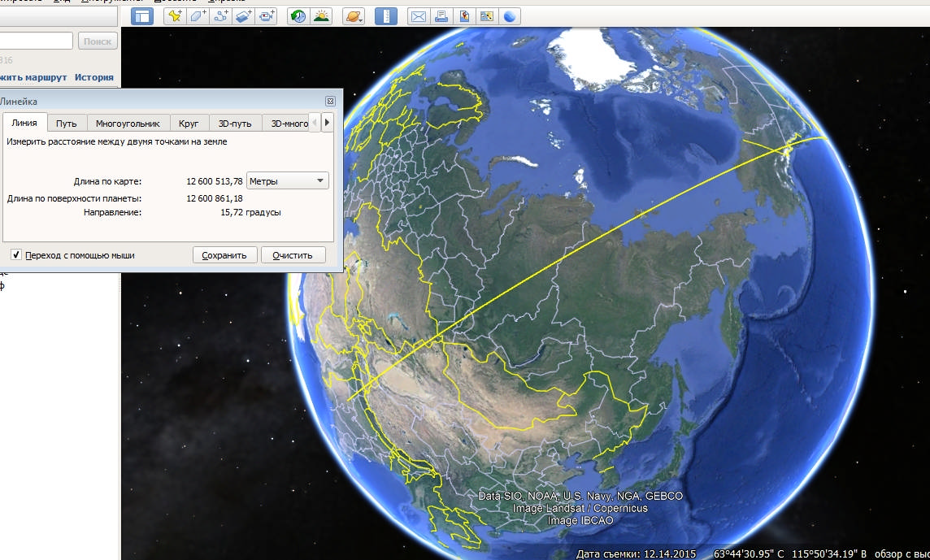Viewport: 930px width, 560px height.
Task: Click the yellow measurement line on globe
Action: click(x=563, y=259)
